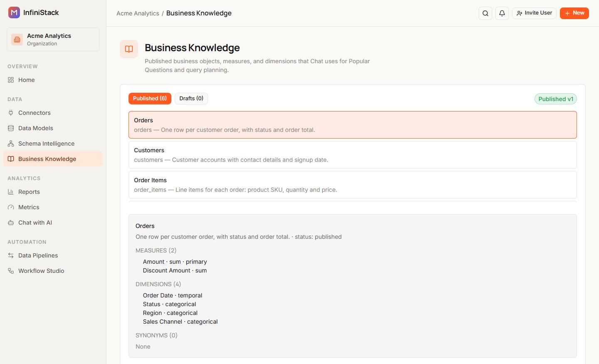Click the Data Pipelines arrows icon

(x=11, y=255)
